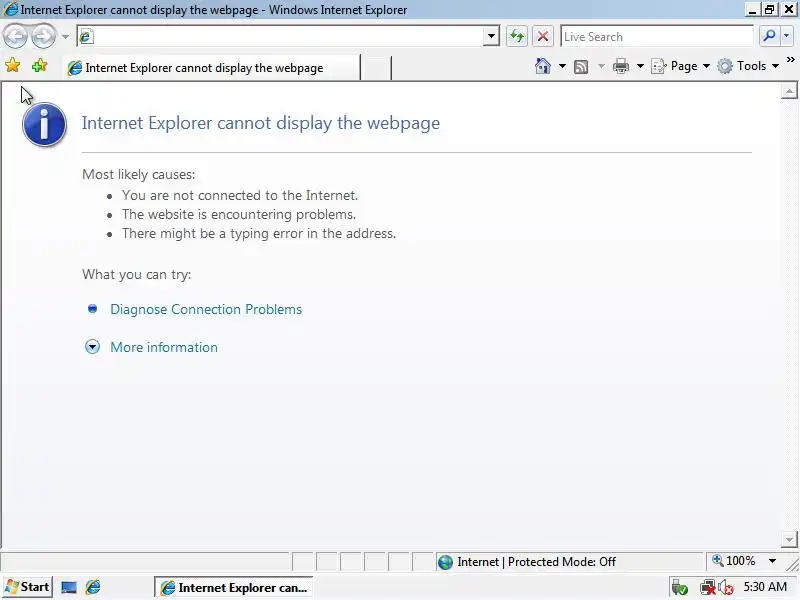
Task: Expand the Feeds dropdown arrow
Action: point(601,66)
